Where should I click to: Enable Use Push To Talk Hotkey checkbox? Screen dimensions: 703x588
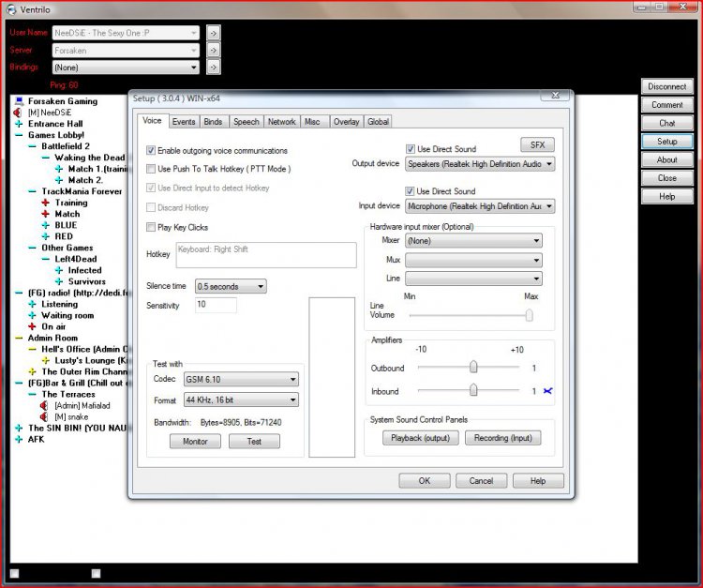[x=151, y=169]
